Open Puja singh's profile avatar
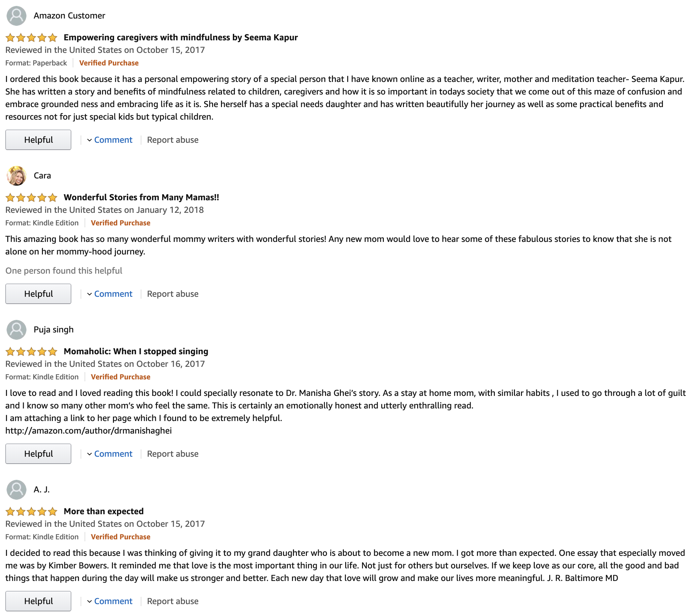The width and height of the screenshot is (693, 616). 16,330
